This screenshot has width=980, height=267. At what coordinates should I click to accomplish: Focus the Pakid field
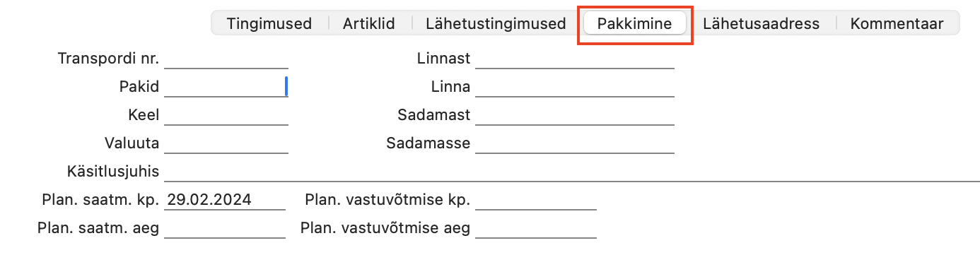coord(226,87)
